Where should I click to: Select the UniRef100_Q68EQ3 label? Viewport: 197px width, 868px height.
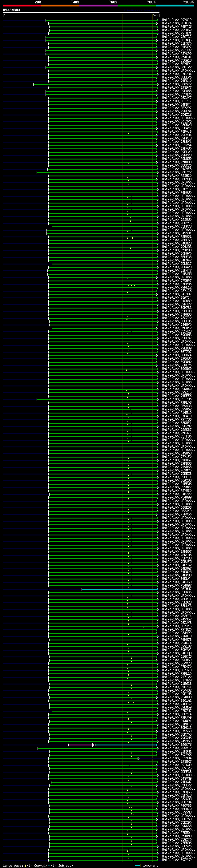coord(177,507)
